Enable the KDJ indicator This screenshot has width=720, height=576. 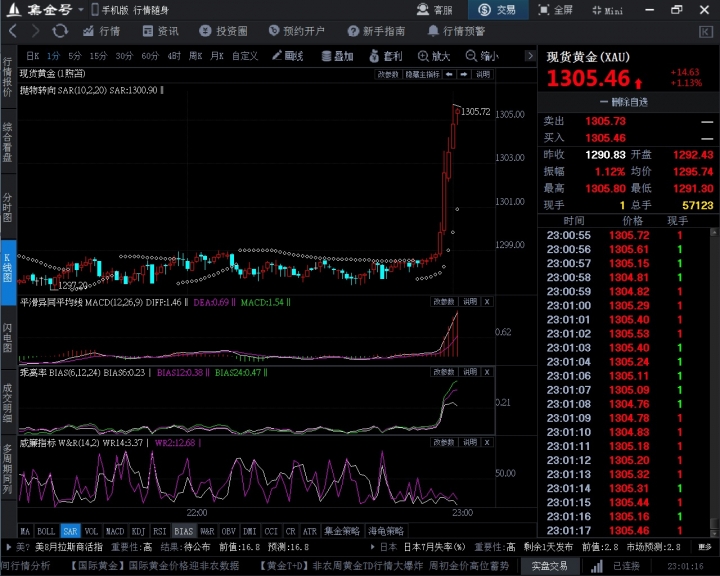coord(138,531)
